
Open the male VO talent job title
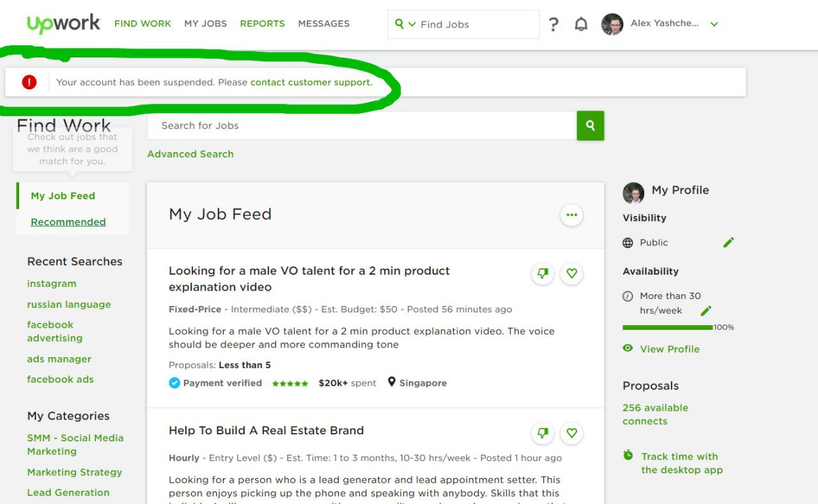[309, 279]
